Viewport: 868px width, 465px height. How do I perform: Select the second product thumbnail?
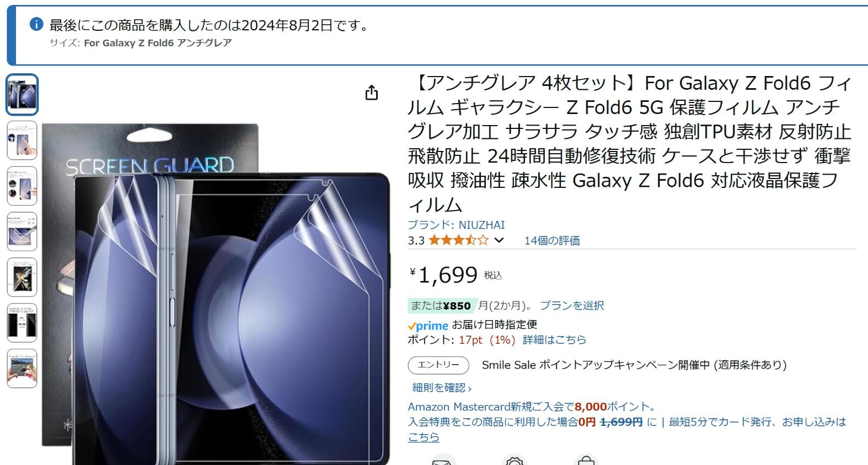pyautogui.click(x=22, y=140)
